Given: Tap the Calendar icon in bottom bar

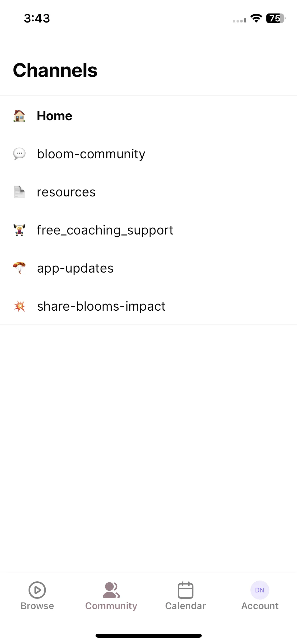Looking at the screenshot, I should [186, 590].
